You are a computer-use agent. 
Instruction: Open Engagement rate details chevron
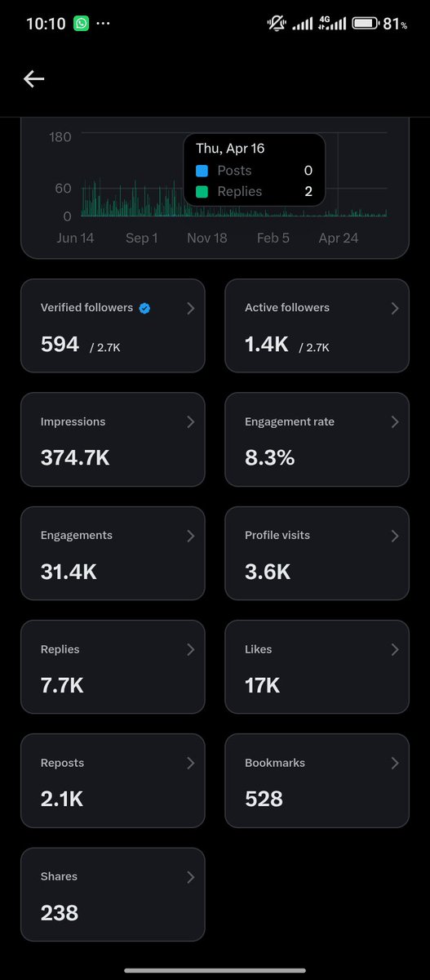[x=395, y=421]
